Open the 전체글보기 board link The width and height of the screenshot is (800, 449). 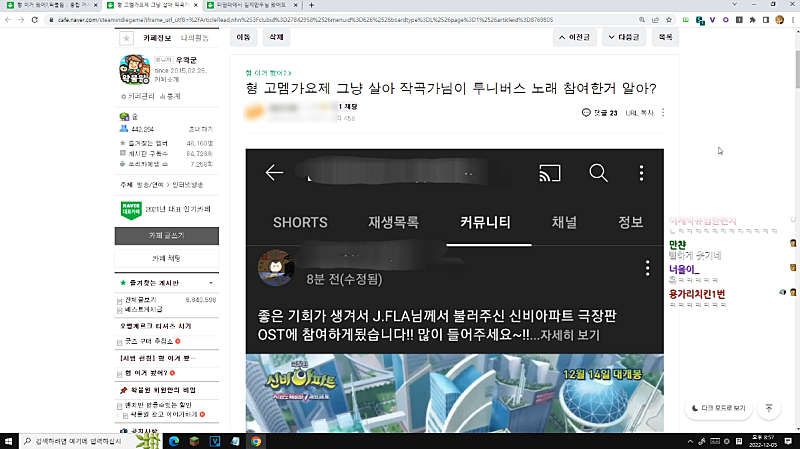[x=139, y=299]
